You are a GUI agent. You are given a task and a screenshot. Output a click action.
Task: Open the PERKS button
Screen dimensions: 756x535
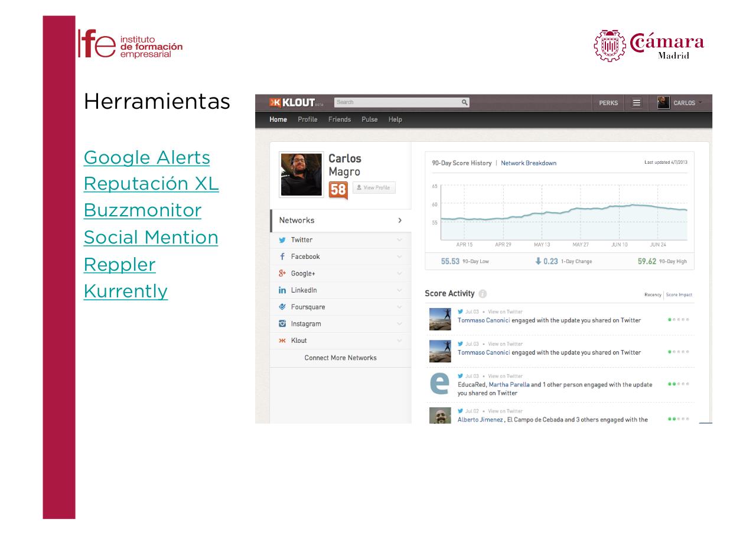pyautogui.click(x=608, y=103)
